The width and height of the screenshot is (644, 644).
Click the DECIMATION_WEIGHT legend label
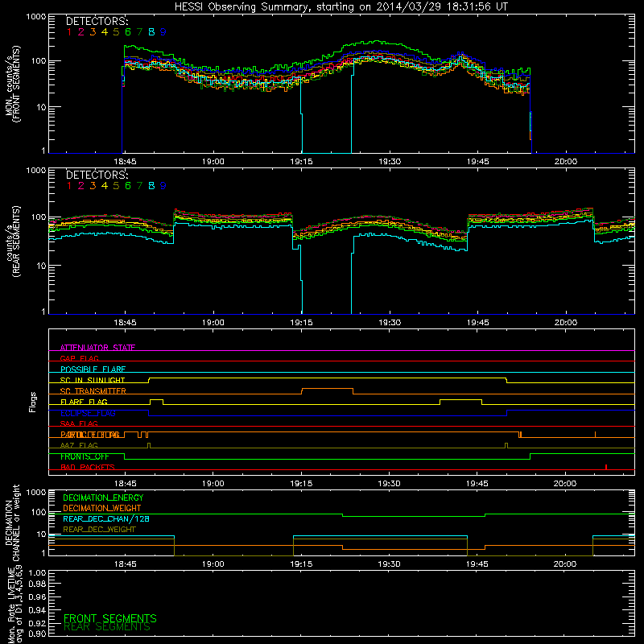tap(102, 508)
